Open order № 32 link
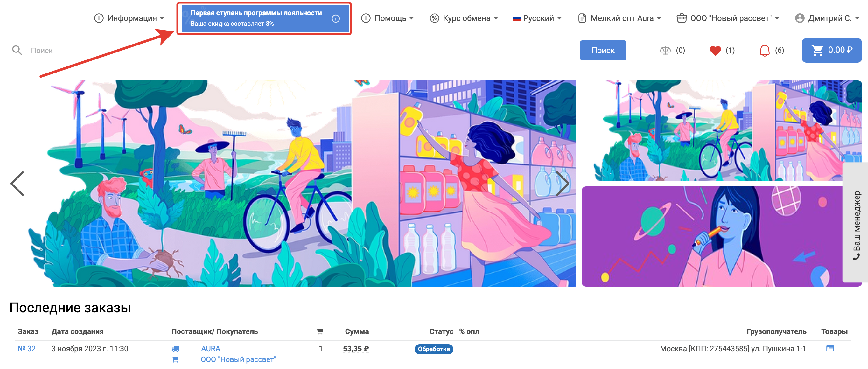Viewport: 868px width, 369px height. (x=27, y=348)
